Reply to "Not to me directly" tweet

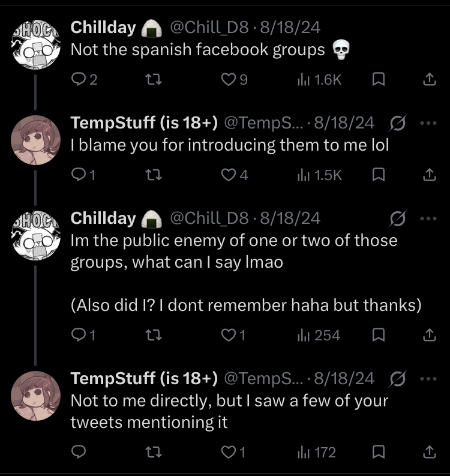pos(79,452)
